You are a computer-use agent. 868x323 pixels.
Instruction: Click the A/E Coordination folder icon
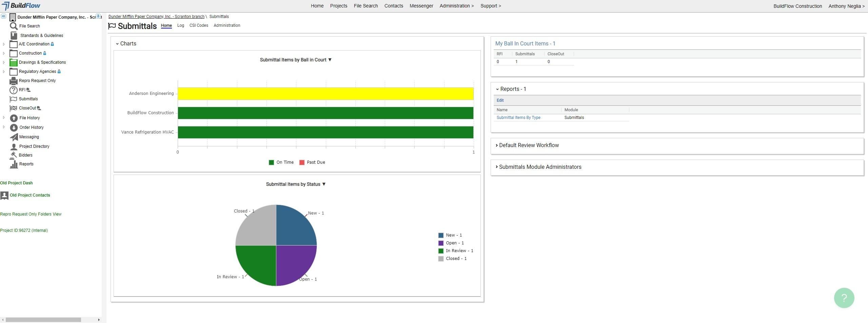click(14, 44)
